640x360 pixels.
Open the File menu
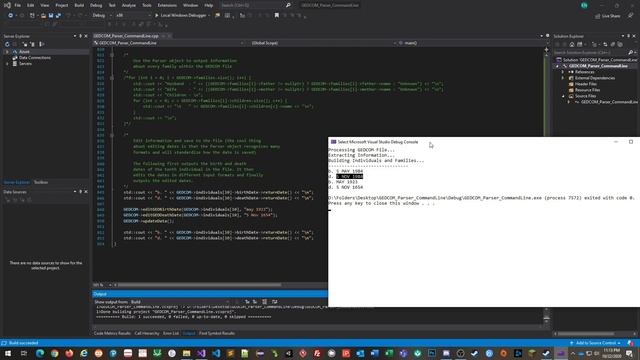tap(18, 5)
